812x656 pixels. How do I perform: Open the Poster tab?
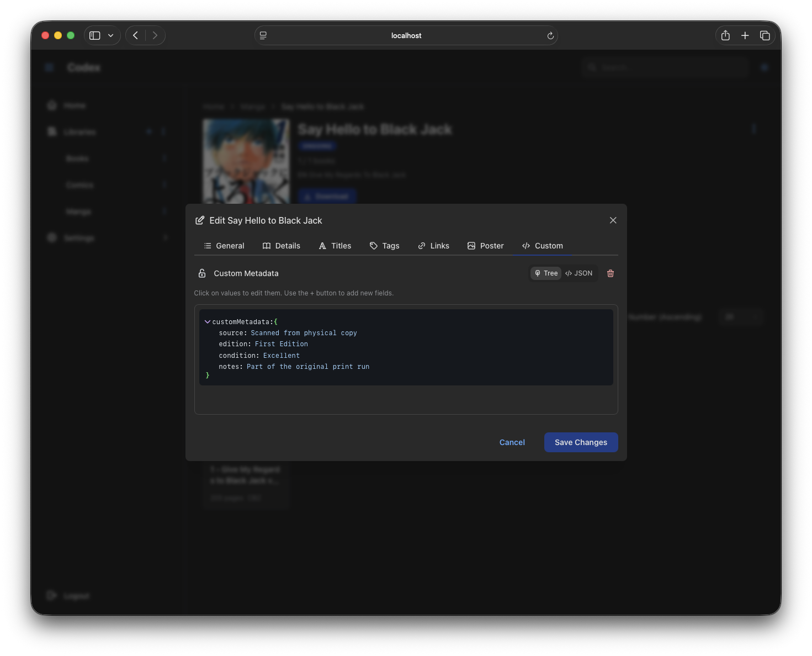pyautogui.click(x=485, y=246)
